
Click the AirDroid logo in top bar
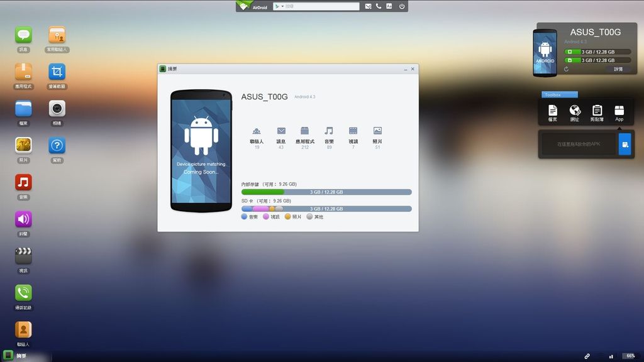point(253,6)
